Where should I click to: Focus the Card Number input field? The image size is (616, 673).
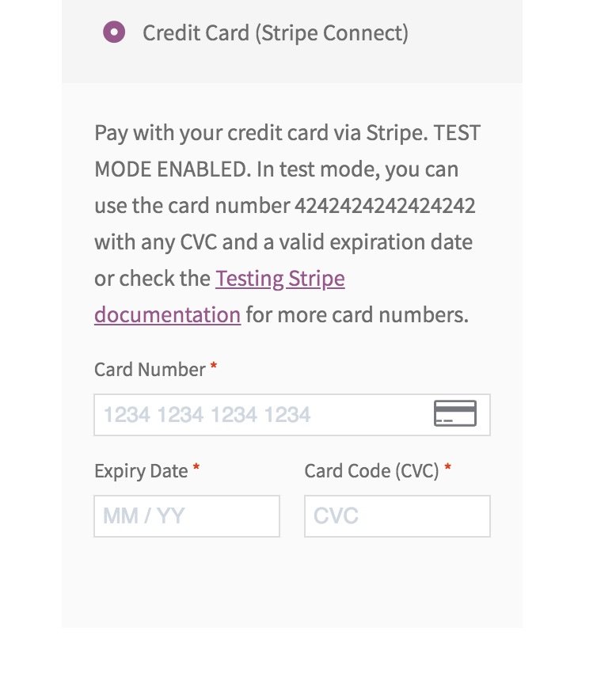[292, 415]
